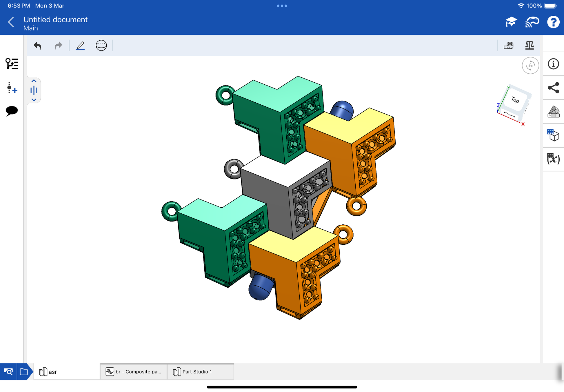Click the Top face of view cube
This screenshot has width=564, height=392.
(x=515, y=100)
